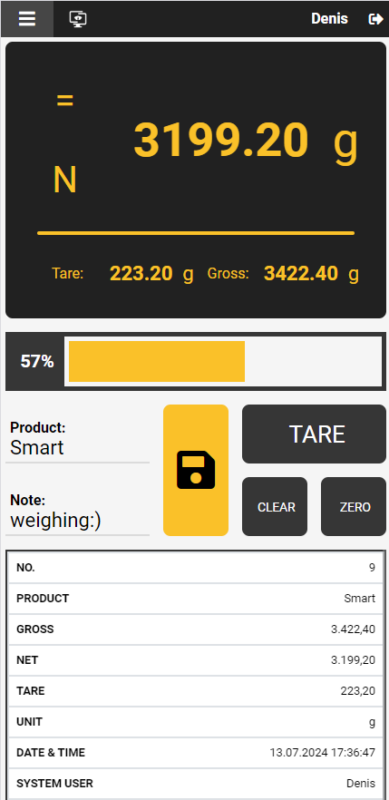
Task: Click the main 3199.20 g weight reading
Action: click(246, 141)
